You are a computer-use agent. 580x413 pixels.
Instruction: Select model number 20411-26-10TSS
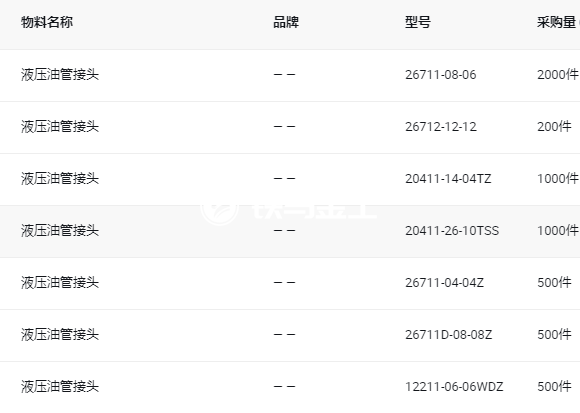click(x=452, y=231)
